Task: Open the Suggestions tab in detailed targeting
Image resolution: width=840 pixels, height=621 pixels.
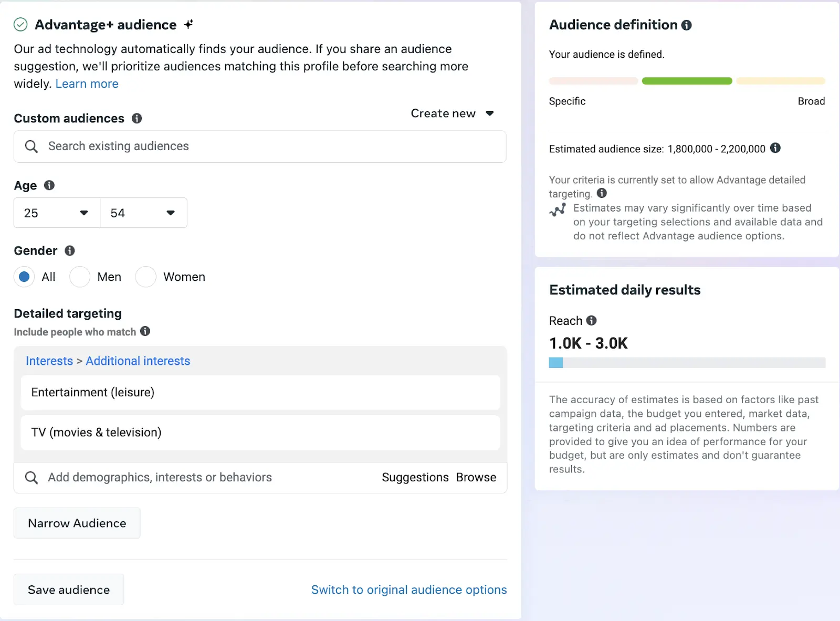Action: click(x=415, y=477)
